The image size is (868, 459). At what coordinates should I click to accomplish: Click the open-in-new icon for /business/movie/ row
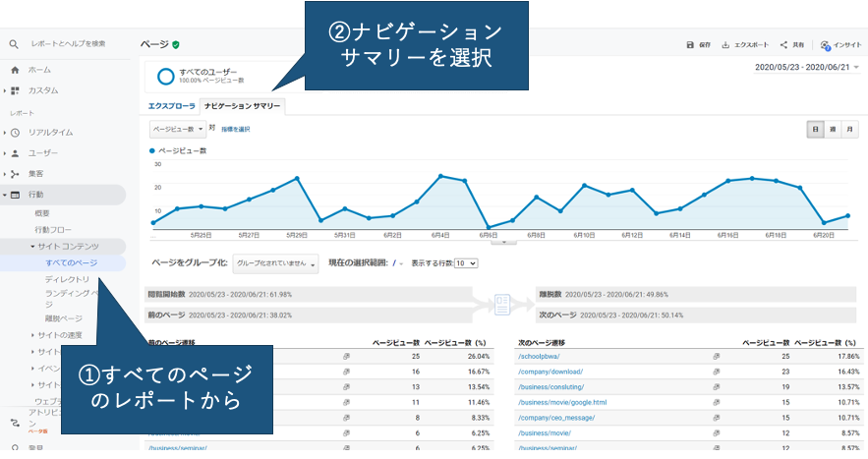717,433
